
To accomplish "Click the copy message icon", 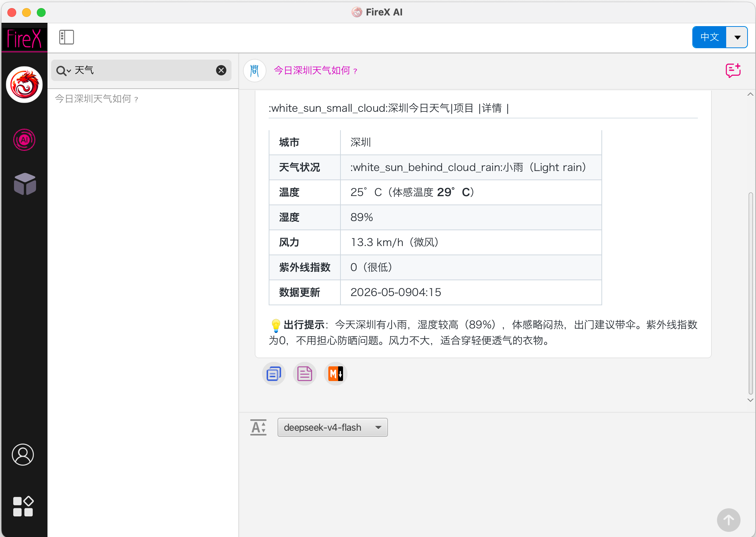I will tap(274, 374).
